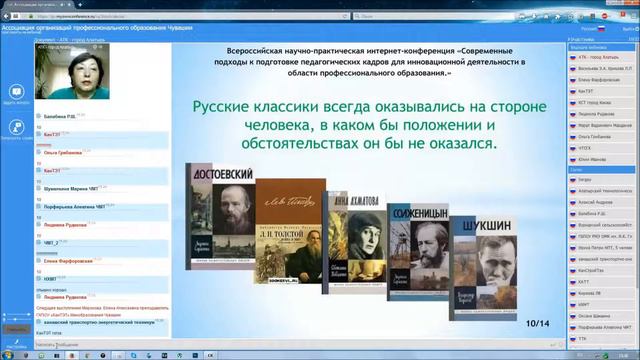The height and width of the screenshot is (360, 640).
Task: Click 'Шумилина Марина ЧМТ' name in the chat
Action: (71, 189)
